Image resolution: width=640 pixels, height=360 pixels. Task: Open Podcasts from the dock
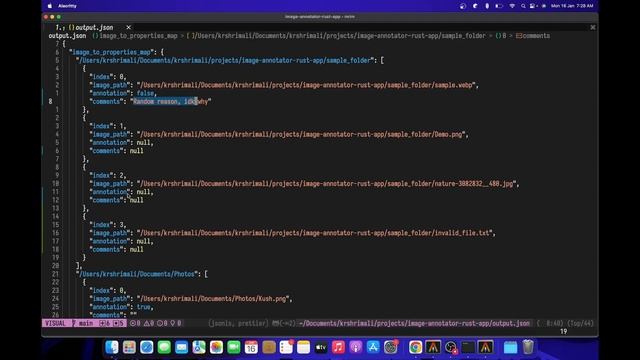(356, 347)
